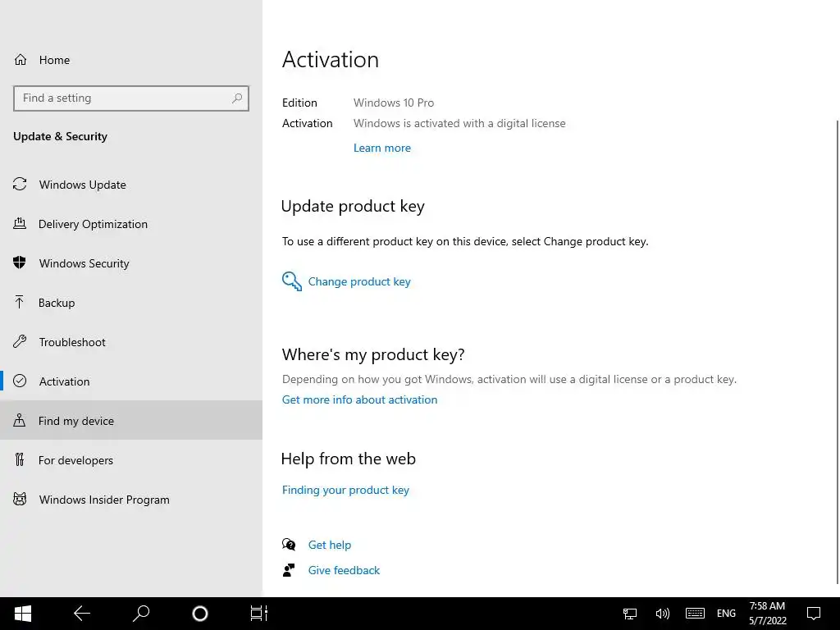
Task: Open Finding your product key link
Action: (x=345, y=491)
